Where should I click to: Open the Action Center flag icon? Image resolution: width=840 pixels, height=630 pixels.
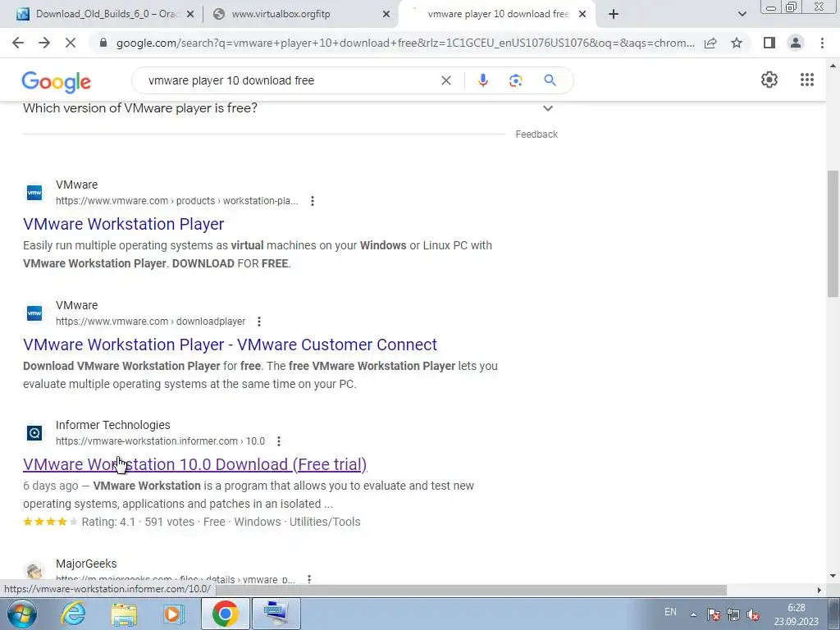pyautogui.click(x=713, y=614)
